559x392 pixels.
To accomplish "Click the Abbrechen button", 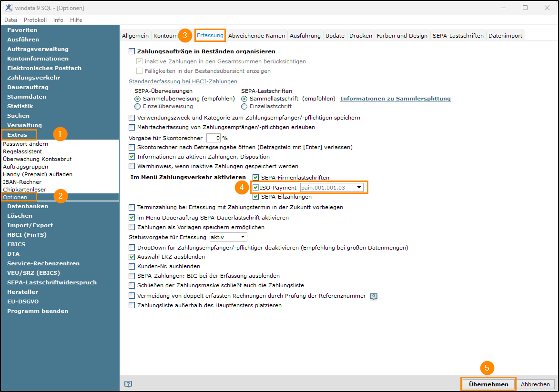I will [x=535, y=384].
